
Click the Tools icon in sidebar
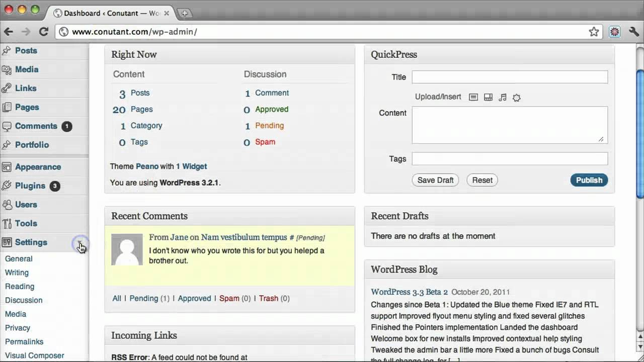tap(7, 223)
